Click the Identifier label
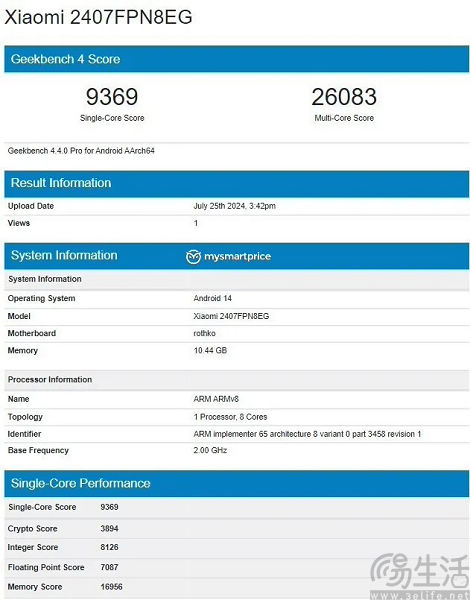The width and height of the screenshot is (470, 600). tap(24, 434)
